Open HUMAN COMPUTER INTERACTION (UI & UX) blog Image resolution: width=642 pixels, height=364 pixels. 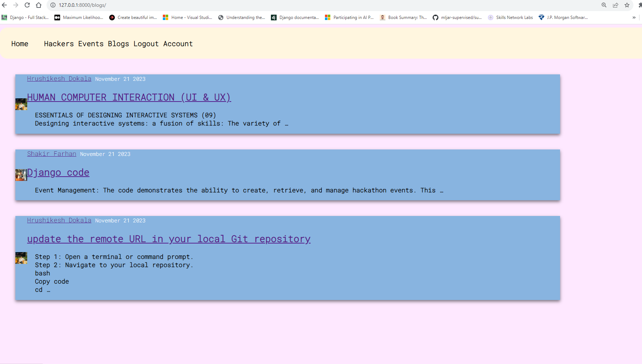pyautogui.click(x=129, y=97)
